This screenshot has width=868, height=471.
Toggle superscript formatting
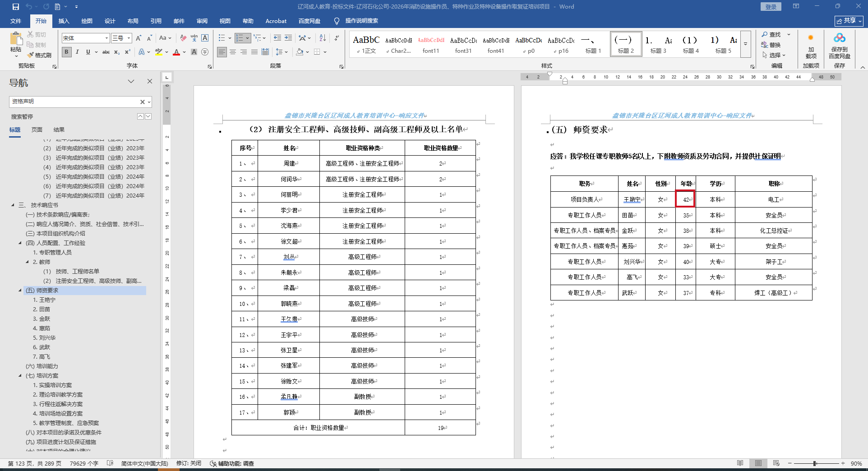[x=128, y=52]
